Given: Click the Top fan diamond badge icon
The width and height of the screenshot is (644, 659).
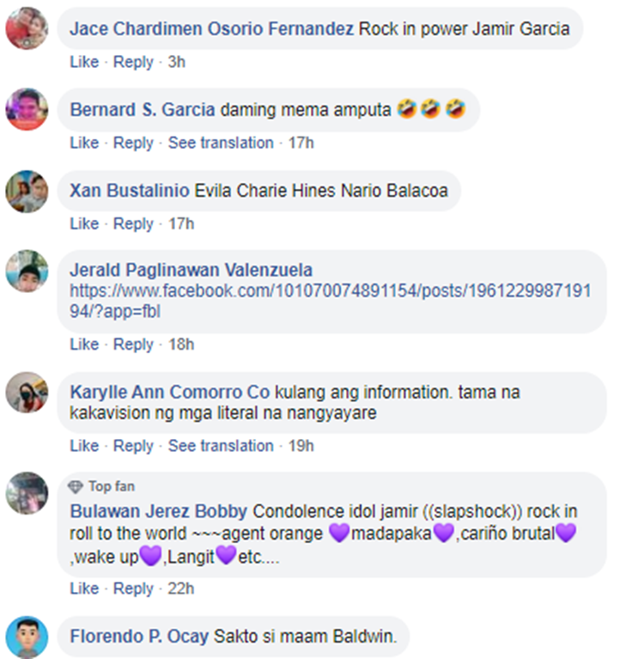Looking at the screenshot, I should (x=76, y=486).
